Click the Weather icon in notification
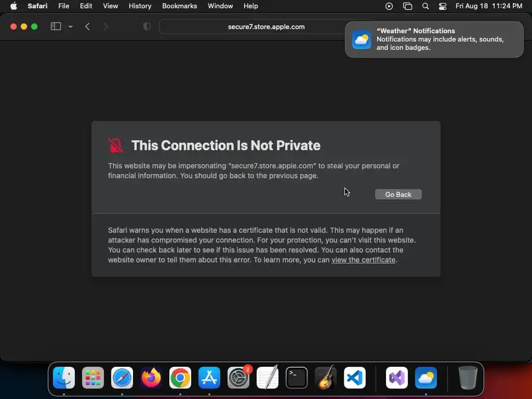The width and height of the screenshot is (532, 399). (x=362, y=39)
